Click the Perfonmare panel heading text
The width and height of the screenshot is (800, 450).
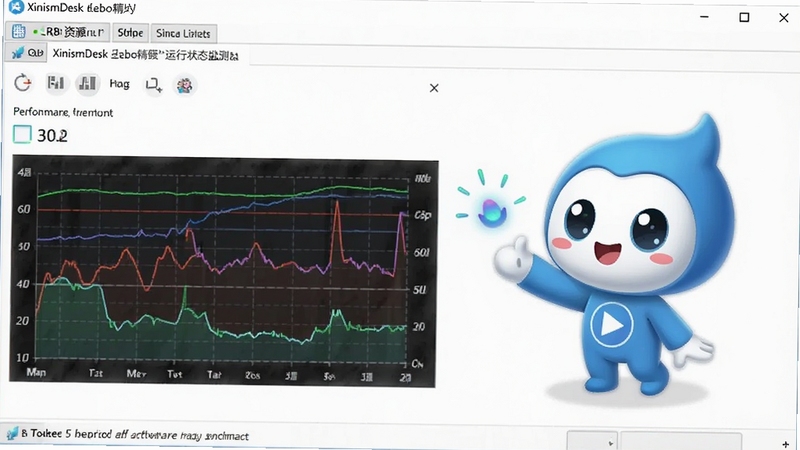pyautogui.click(x=63, y=112)
